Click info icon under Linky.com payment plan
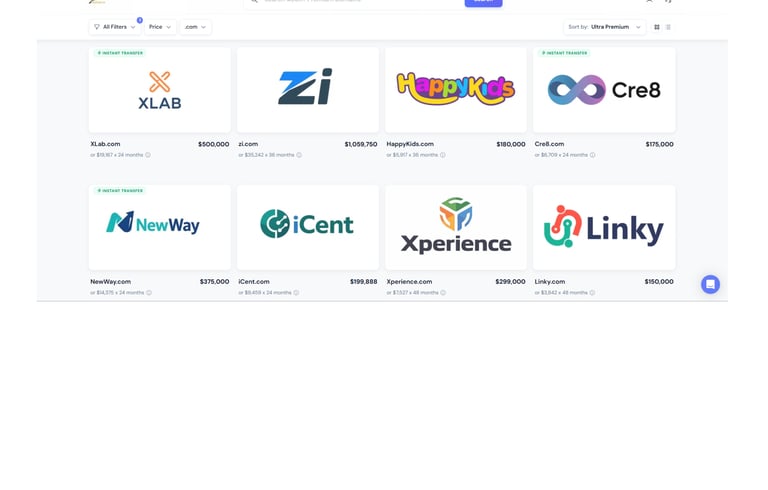Viewport: 768px width, 490px height. click(x=592, y=293)
